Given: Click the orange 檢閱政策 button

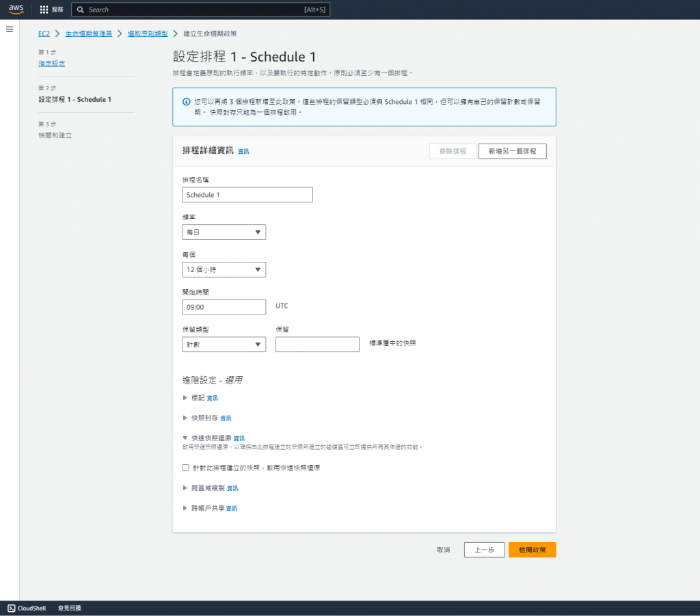Looking at the screenshot, I should [x=532, y=550].
